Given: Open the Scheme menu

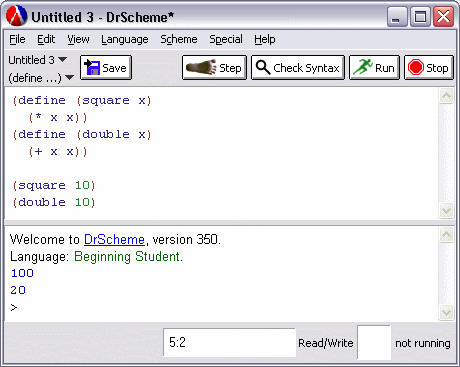Looking at the screenshot, I should point(179,39).
